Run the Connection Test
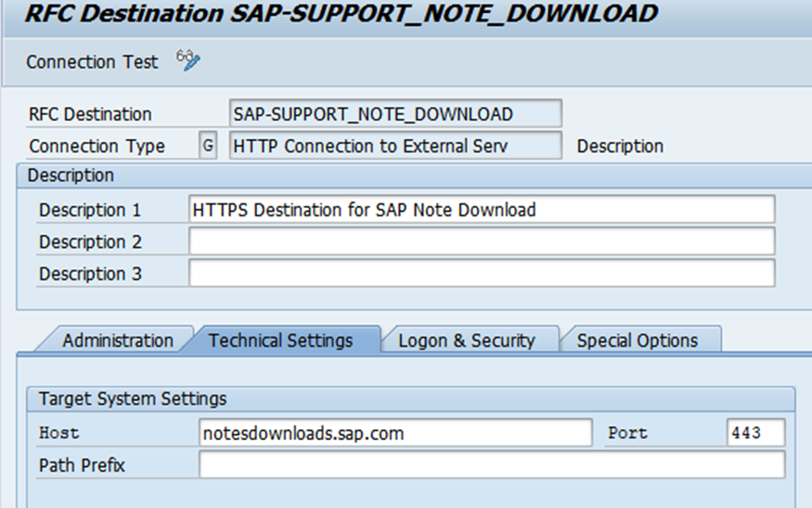This screenshot has height=508, width=812. (x=92, y=61)
